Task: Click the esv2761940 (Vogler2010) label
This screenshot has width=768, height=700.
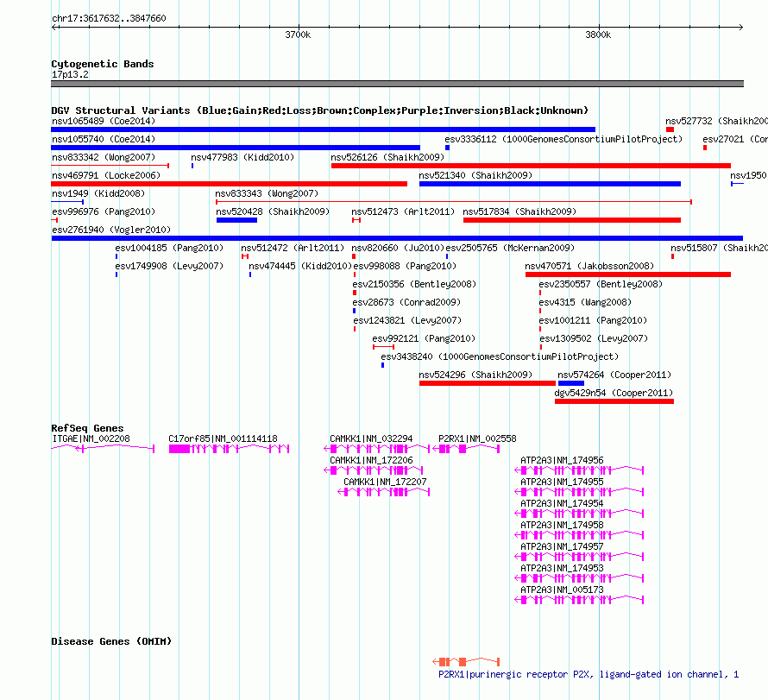Action: [x=111, y=230]
